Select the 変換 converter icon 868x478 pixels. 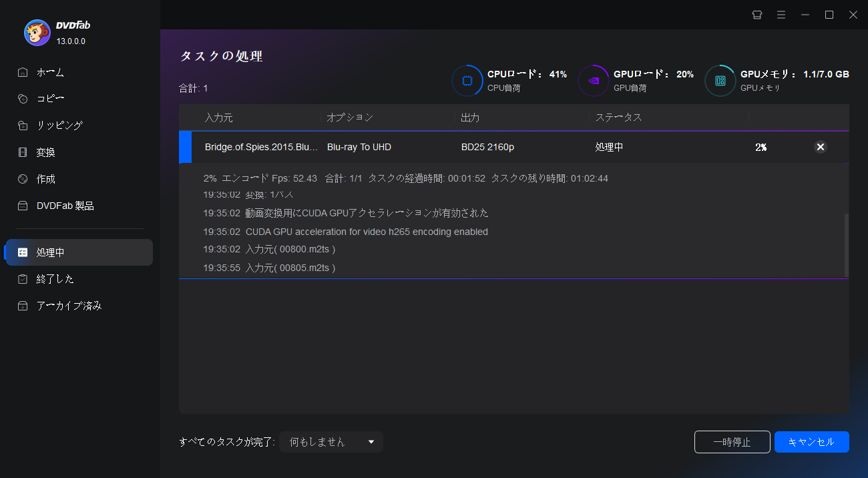click(23, 152)
